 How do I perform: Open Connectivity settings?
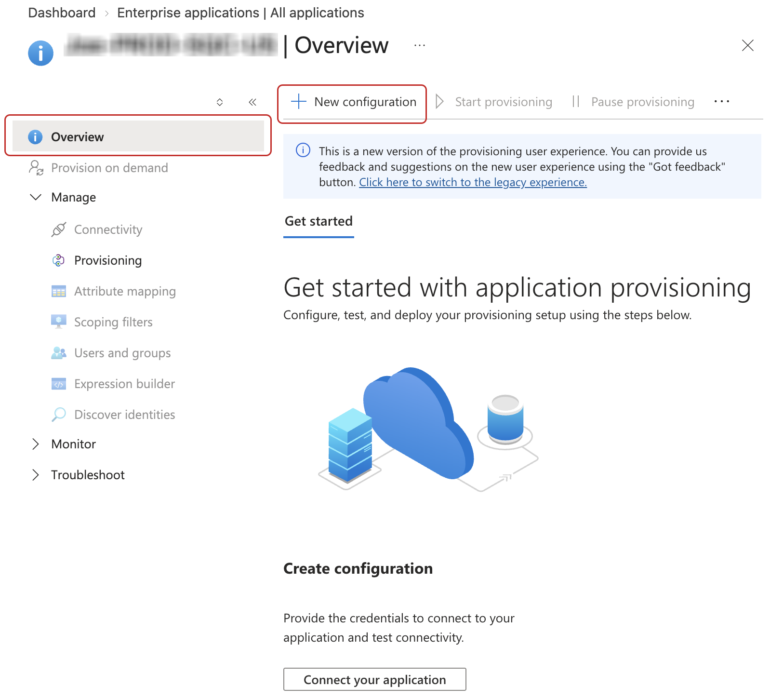click(x=108, y=229)
